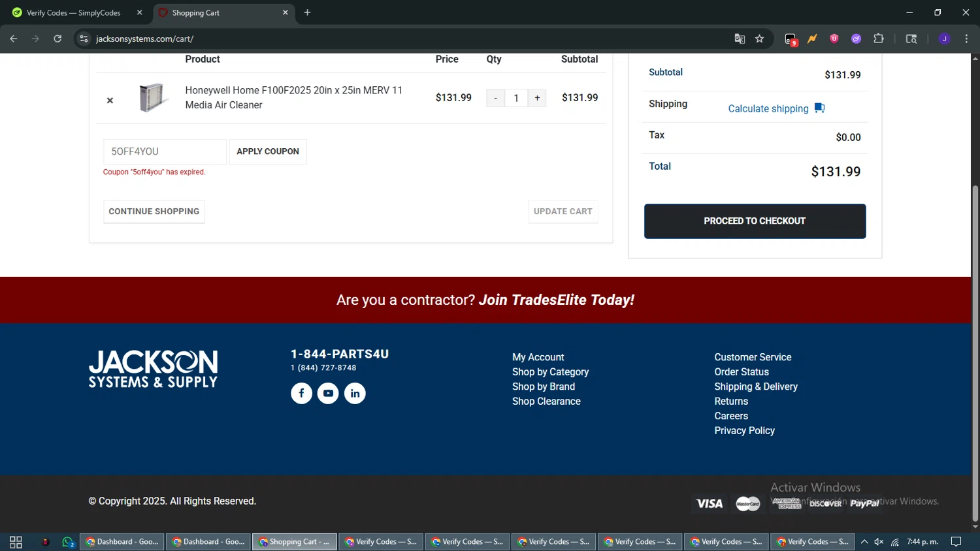This screenshot has width=980, height=551.
Task: Reload the cart page
Action: (57, 39)
